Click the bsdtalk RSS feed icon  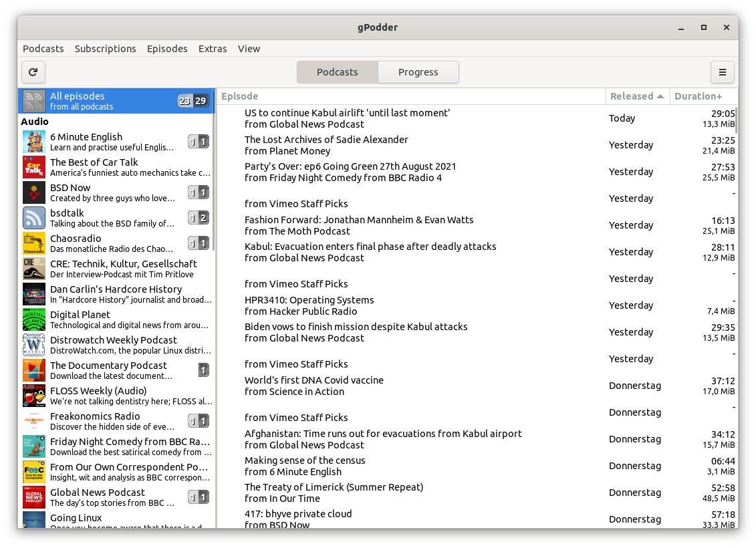(34, 218)
